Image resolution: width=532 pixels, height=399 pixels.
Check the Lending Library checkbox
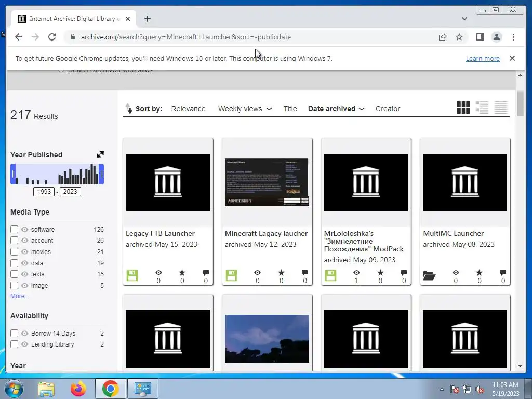[14, 344]
